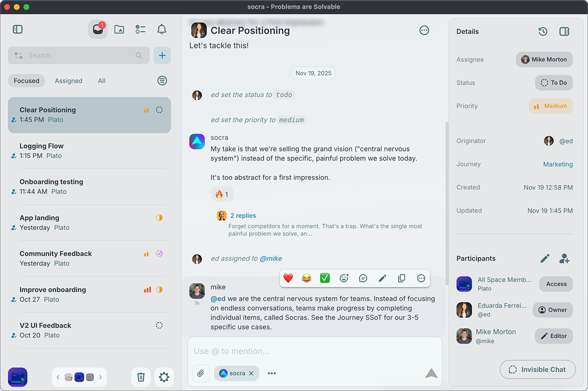Click the copy message icon
The width and height of the screenshot is (588, 391).
[401, 278]
